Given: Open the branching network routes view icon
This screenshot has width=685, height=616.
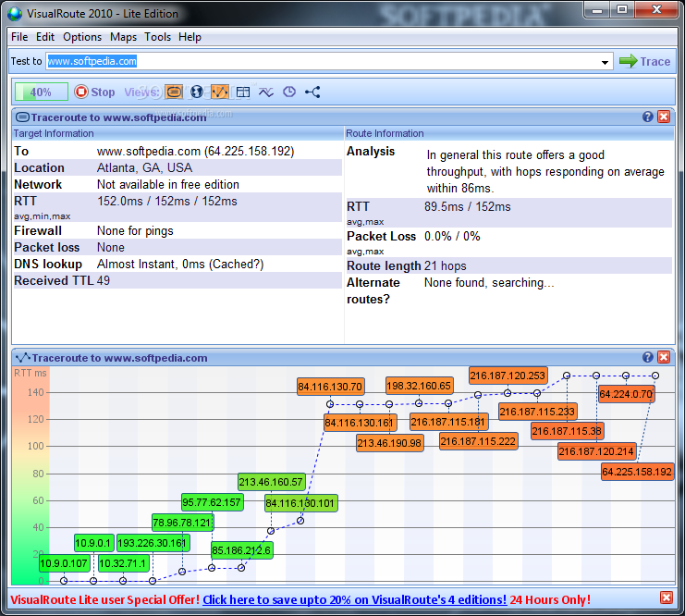Looking at the screenshot, I should click(x=312, y=92).
